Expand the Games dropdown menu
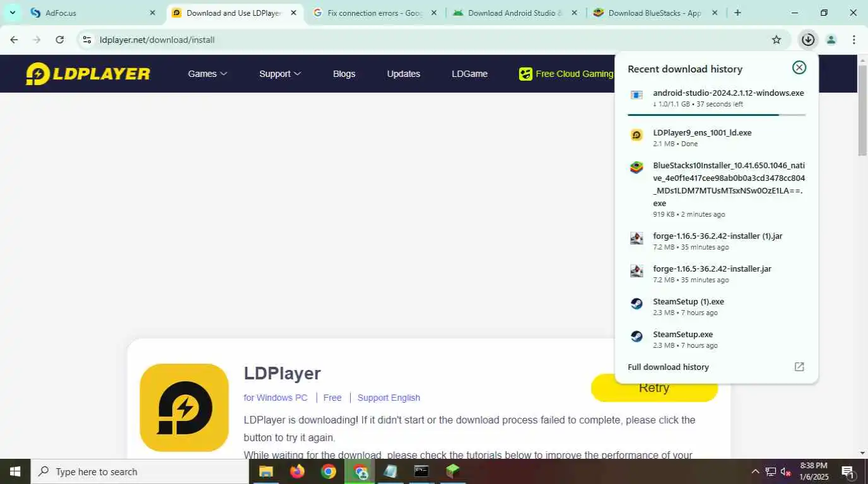Image resolution: width=868 pixels, height=484 pixels. pyautogui.click(x=208, y=74)
